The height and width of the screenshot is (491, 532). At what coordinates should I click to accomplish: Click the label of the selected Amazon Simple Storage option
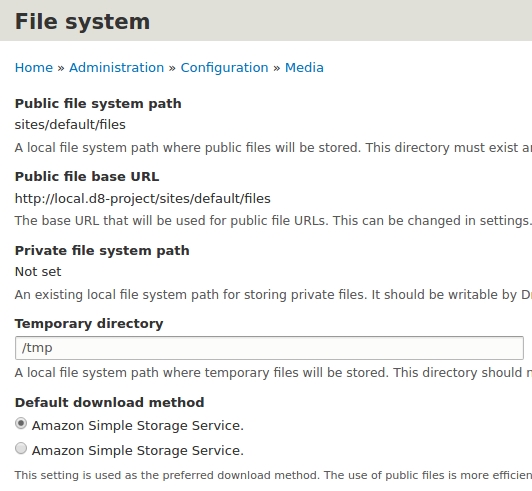(138, 426)
